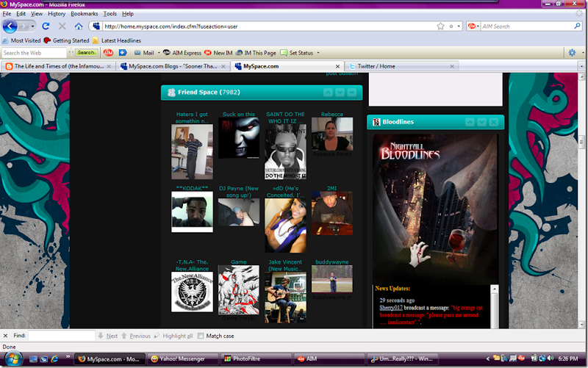The width and height of the screenshot is (588, 368).
Task: Click the Stop loading X icon
Action: (x=62, y=26)
